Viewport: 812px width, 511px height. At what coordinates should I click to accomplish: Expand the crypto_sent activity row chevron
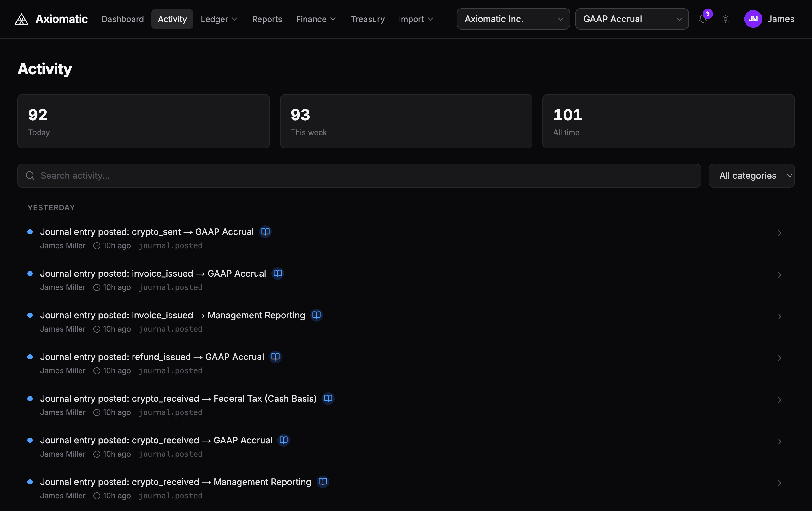pyautogui.click(x=779, y=233)
